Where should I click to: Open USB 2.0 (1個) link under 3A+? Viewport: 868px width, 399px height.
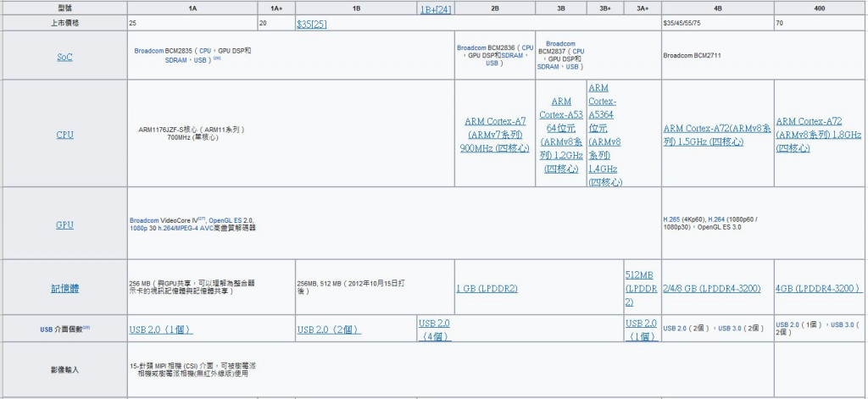(x=642, y=330)
